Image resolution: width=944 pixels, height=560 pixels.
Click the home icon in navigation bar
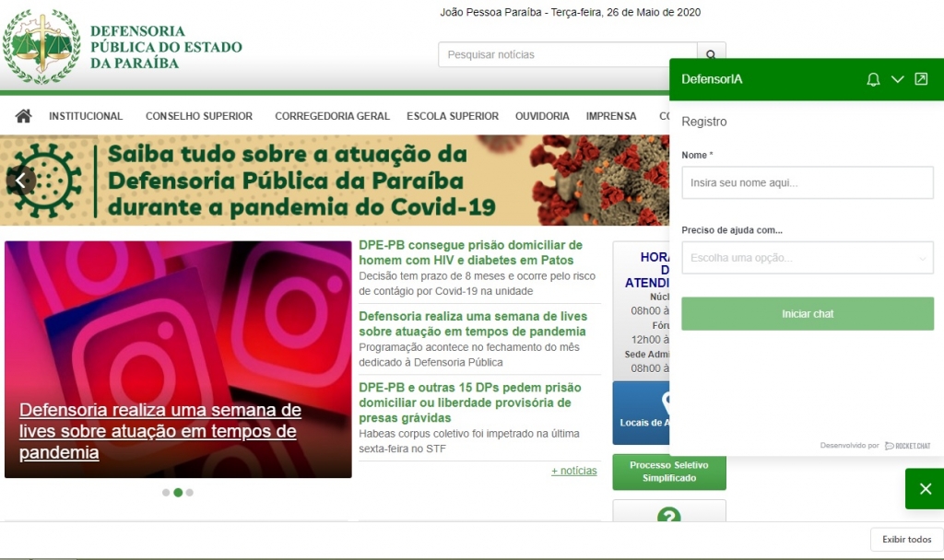[23, 116]
